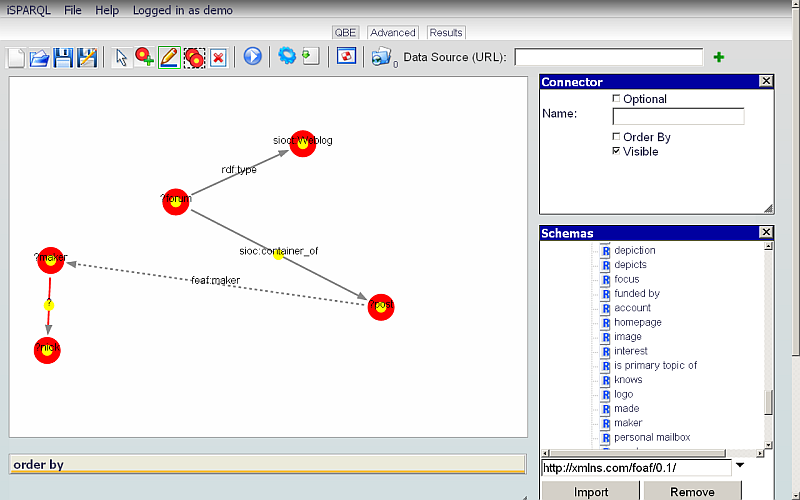The height and width of the screenshot is (500, 800).
Task: Open the datasets folder icon
Action: coord(381,57)
